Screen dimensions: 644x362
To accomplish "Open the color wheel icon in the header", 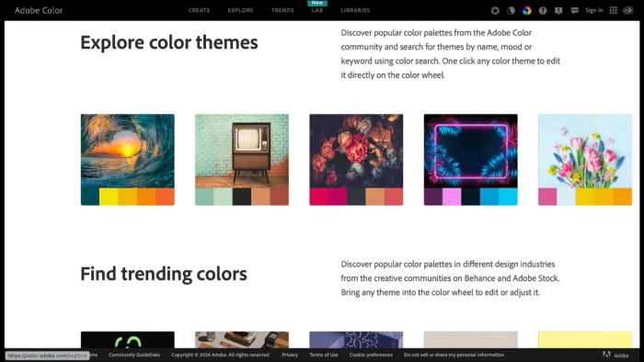I will pos(527,11).
